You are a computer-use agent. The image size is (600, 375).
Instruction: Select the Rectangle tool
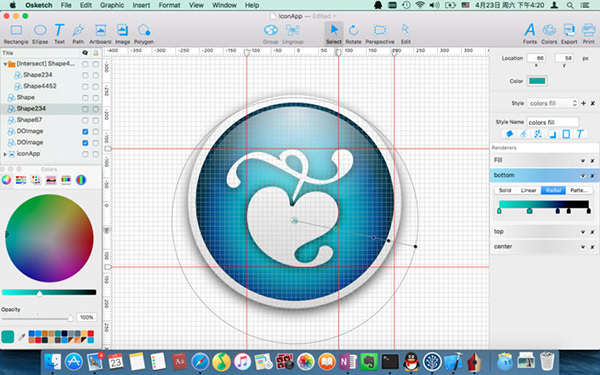(16, 34)
